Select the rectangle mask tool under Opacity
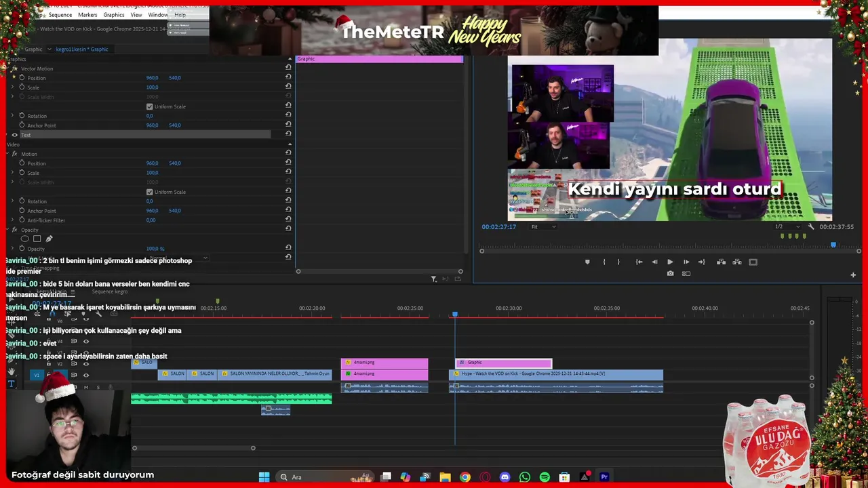This screenshot has width=868, height=488. pos(37,239)
